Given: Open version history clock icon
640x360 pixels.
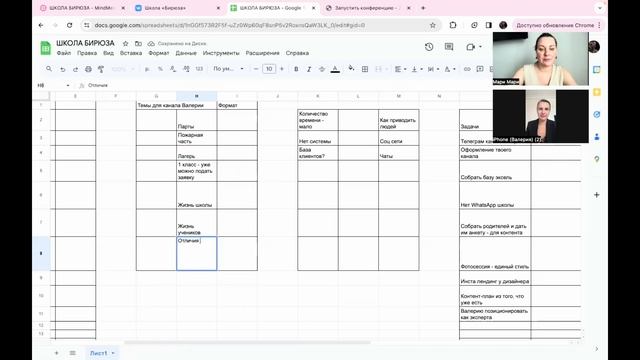Looking at the screenshot, I should (x=429, y=47).
